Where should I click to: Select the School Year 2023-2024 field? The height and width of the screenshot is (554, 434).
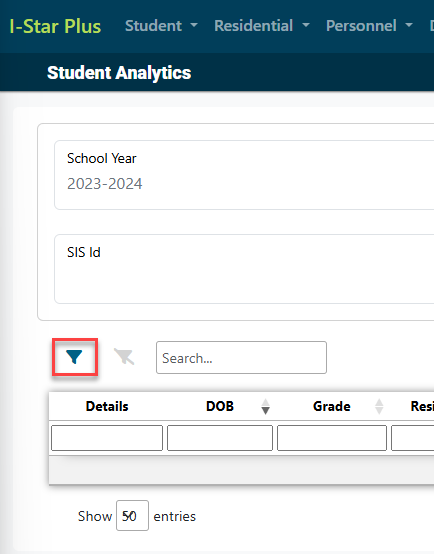244,175
